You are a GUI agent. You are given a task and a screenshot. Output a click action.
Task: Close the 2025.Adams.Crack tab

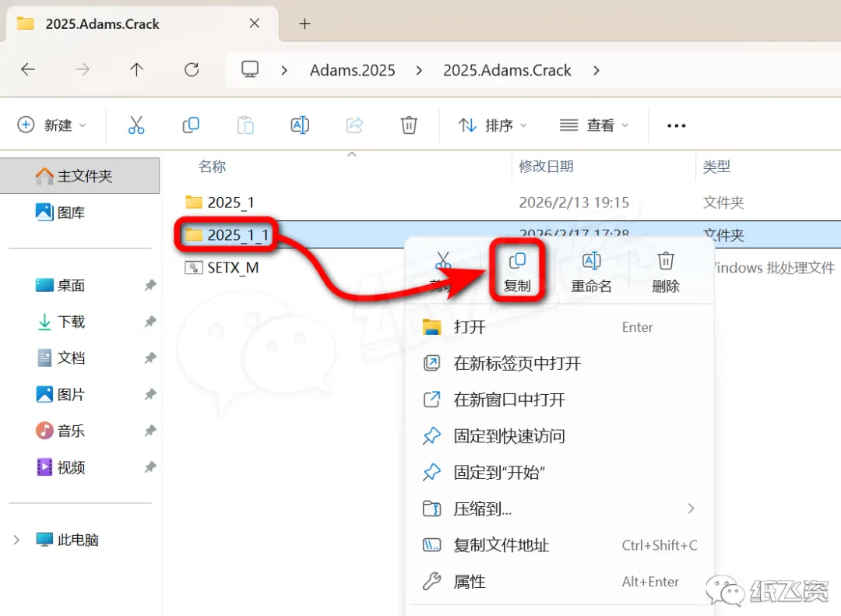[255, 23]
